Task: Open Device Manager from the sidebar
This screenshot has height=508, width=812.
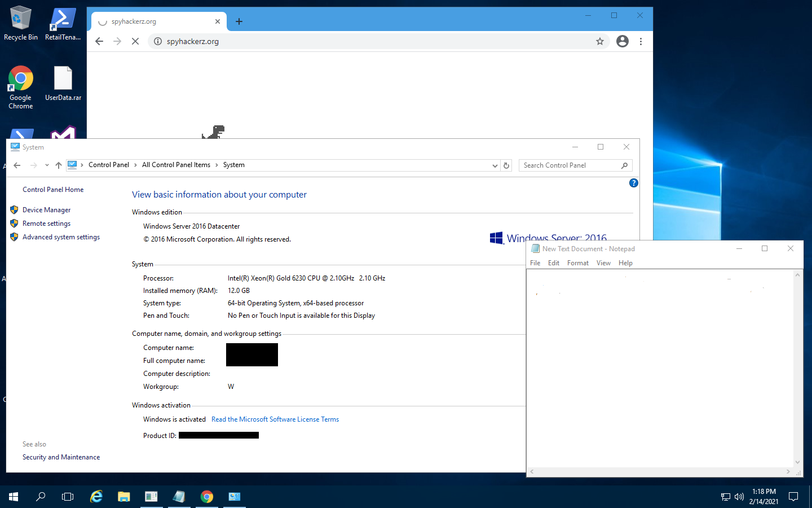Action: (46, 210)
